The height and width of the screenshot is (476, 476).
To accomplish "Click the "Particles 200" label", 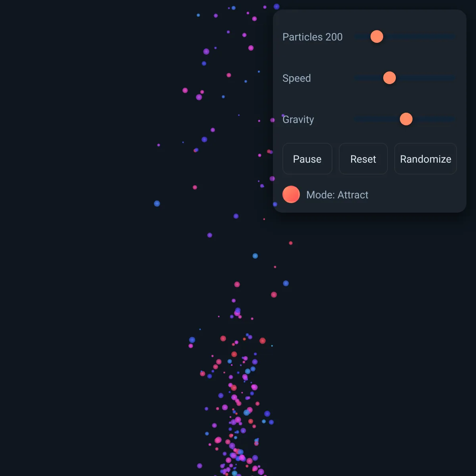I will (x=313, y=37).
